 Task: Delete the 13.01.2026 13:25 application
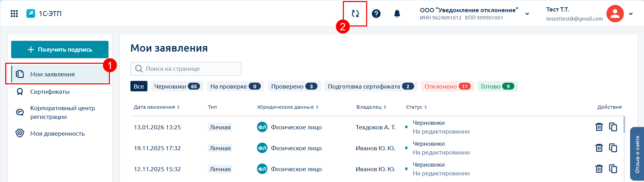tap(599, 127)
